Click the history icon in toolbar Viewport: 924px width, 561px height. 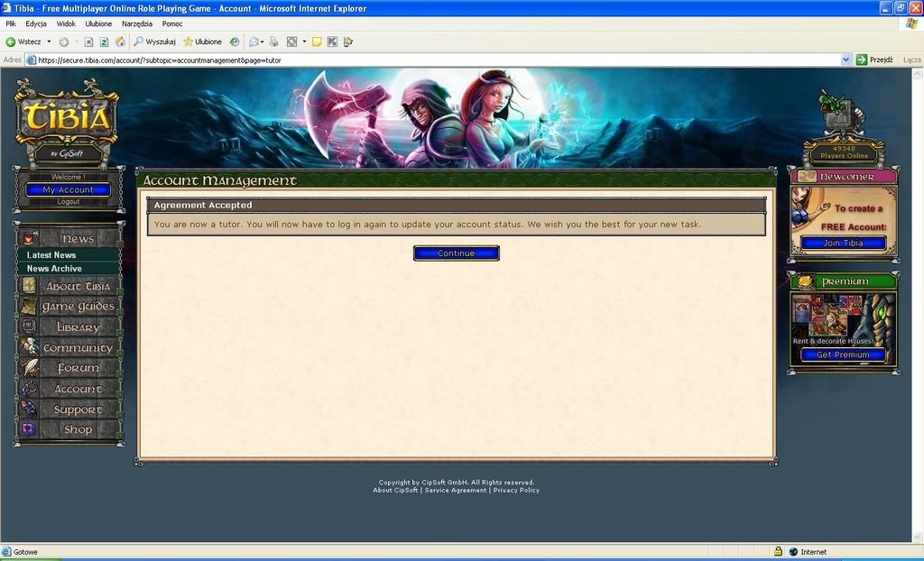235,41
